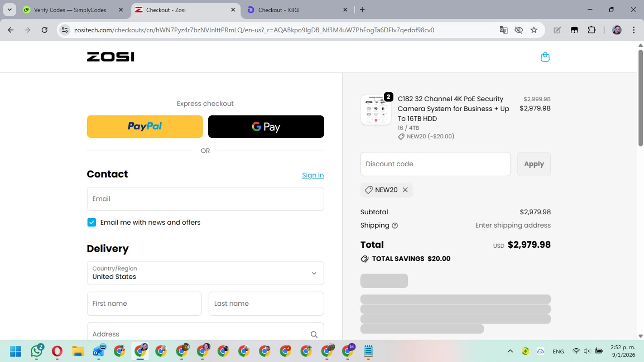Screen dimensions: 644x362
Task: Bookmark this page with the star icon
Action: pyautogui.click(x=534, y=30)
